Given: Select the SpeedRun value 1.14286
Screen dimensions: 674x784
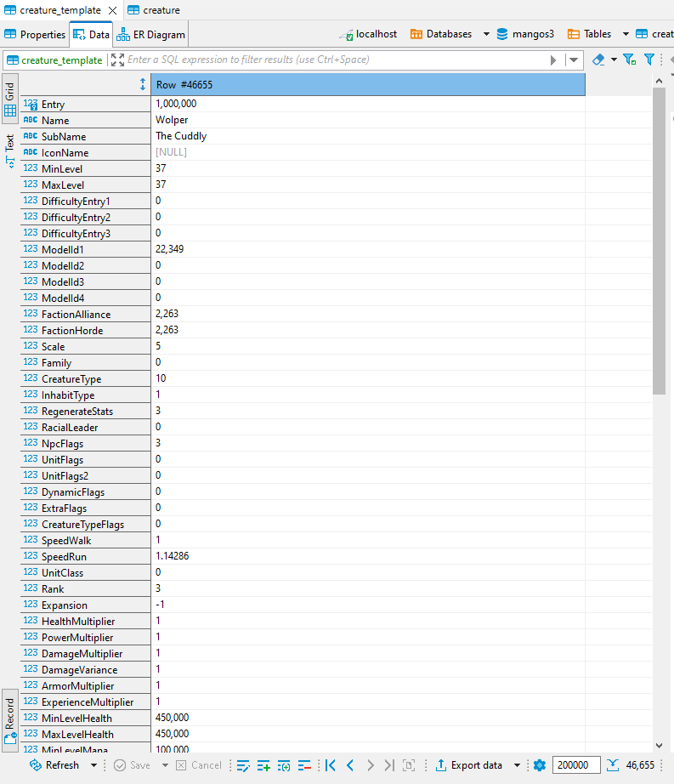Looking at the screenshot, I should coord(172,555).
